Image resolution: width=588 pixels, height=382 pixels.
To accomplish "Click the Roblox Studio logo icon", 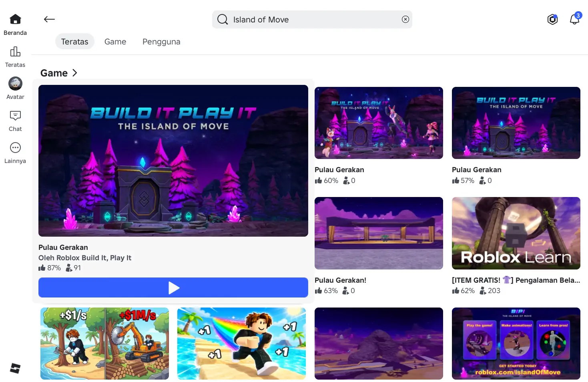I will [x=15, y=368].
